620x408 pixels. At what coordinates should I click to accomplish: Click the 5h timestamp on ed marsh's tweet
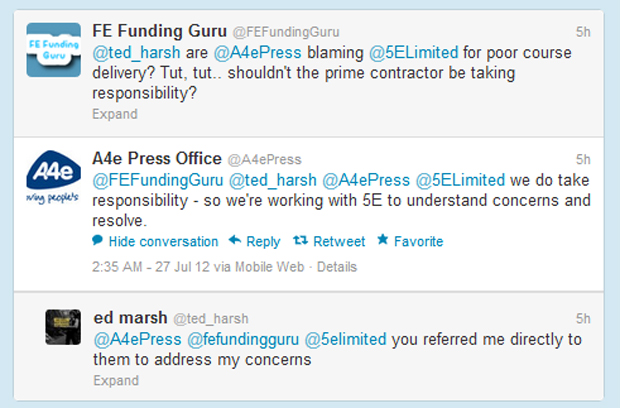pos(583,318)
